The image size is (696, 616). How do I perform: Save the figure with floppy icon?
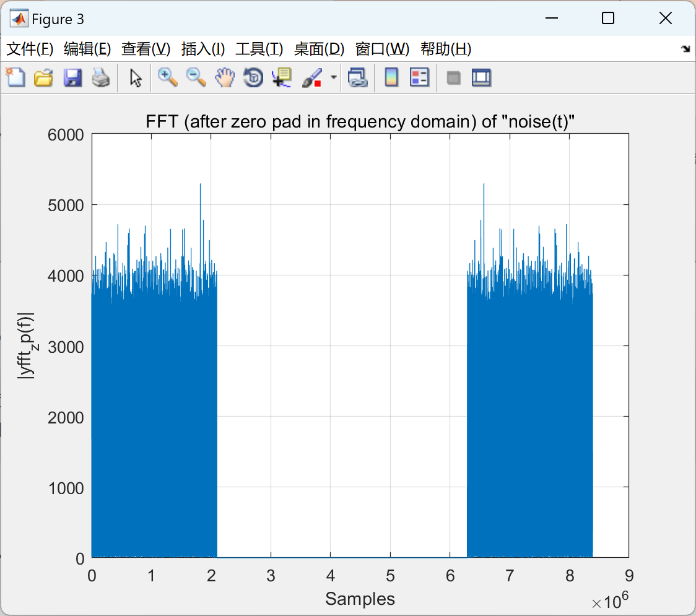click(72, 77)
